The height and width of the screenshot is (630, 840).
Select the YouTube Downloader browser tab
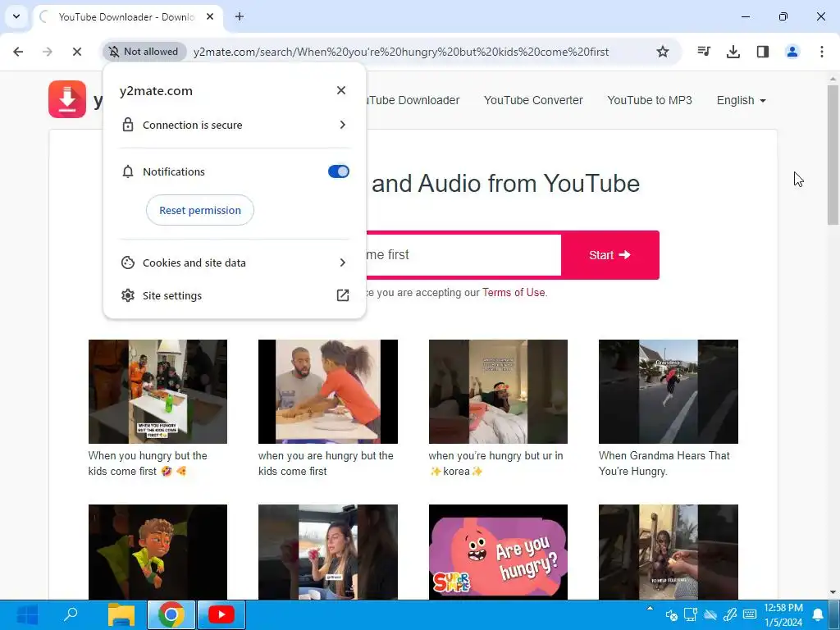point(126,16)
